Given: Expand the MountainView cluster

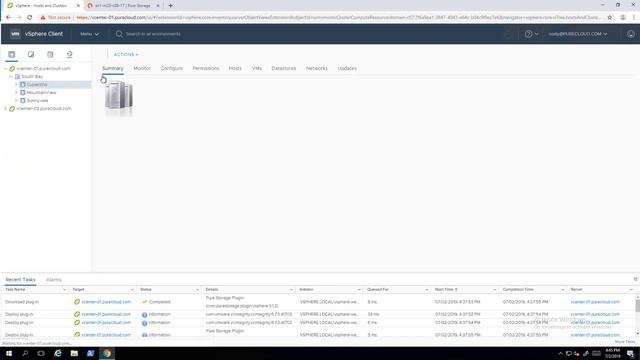Looking at the screenshot, I should [x=16, y=93].
